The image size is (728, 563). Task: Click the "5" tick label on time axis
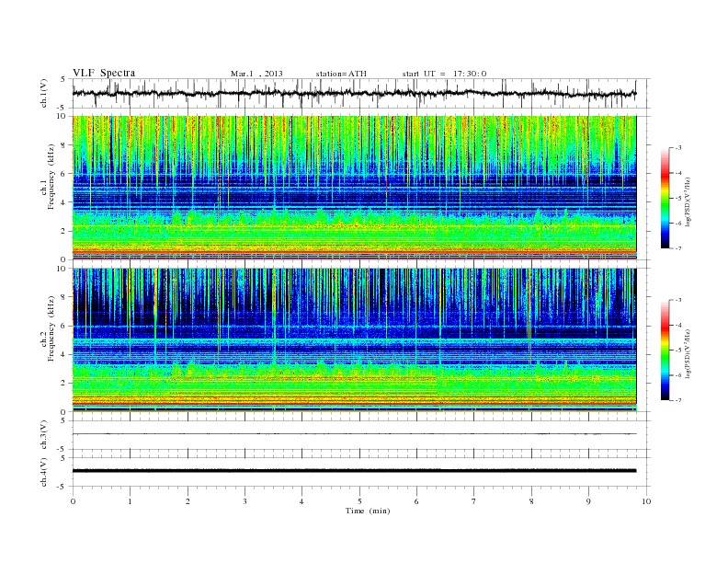pyautogui.click(x=359, y=501)
